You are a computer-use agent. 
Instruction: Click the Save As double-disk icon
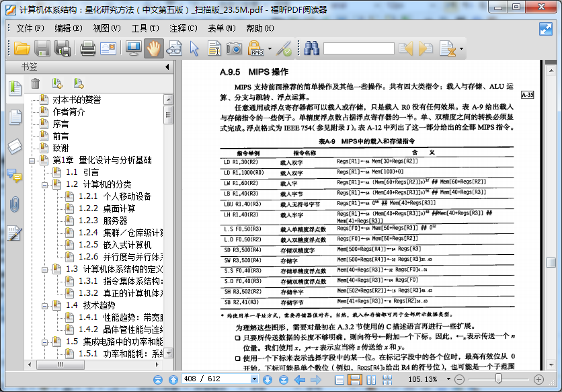point(63,48)
